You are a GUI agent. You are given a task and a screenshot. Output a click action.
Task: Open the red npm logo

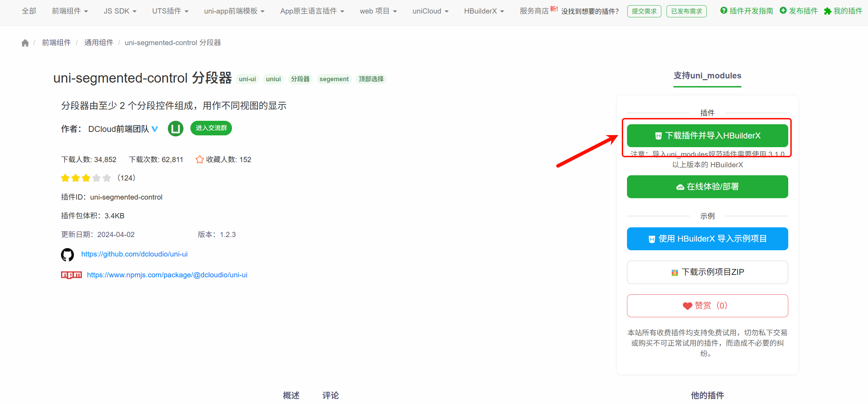tap(71, 275)
